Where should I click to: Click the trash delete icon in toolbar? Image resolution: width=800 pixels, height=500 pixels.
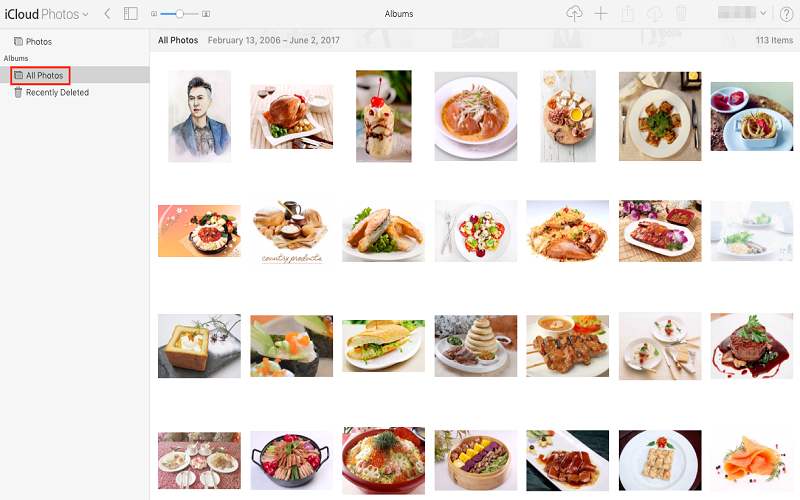tap(681, 14)
